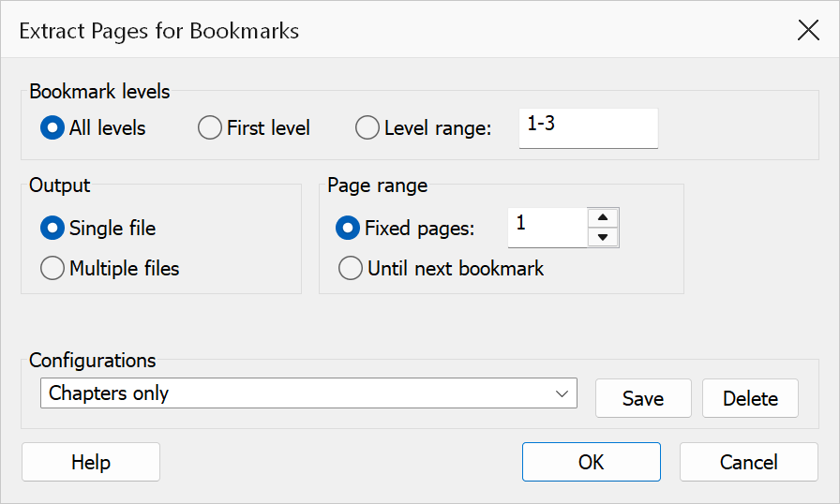840x504 pixels.
Task: Save the current configuration
Action: click(643, 398)
